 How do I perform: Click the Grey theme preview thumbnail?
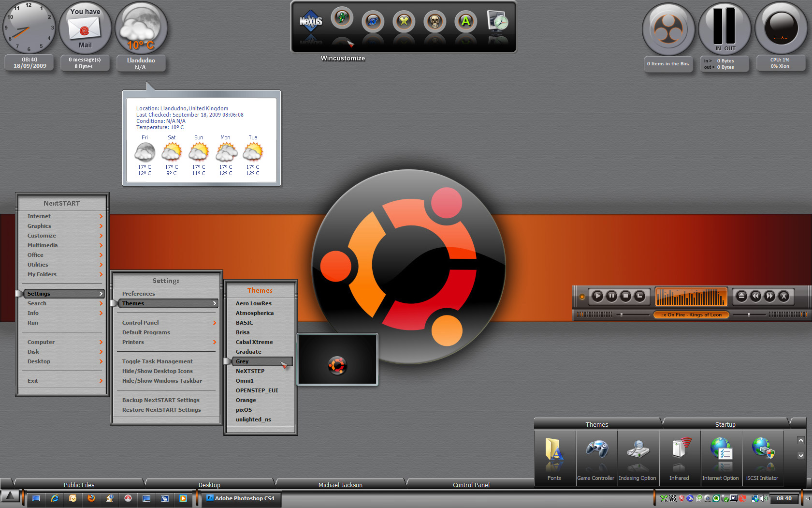(x=337, y=359)
